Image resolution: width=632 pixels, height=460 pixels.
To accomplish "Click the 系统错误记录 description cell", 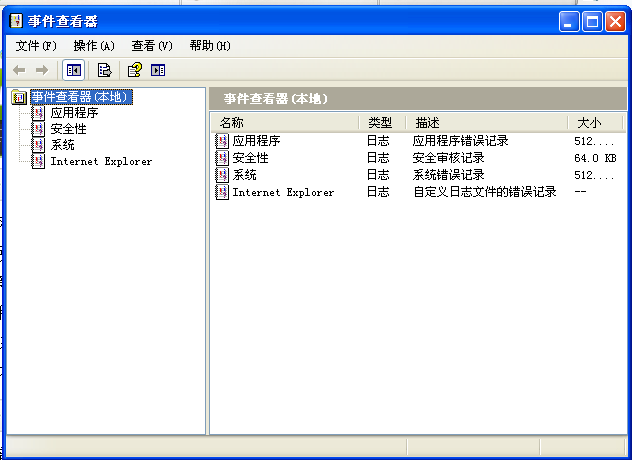I will (x=448, y=175).
